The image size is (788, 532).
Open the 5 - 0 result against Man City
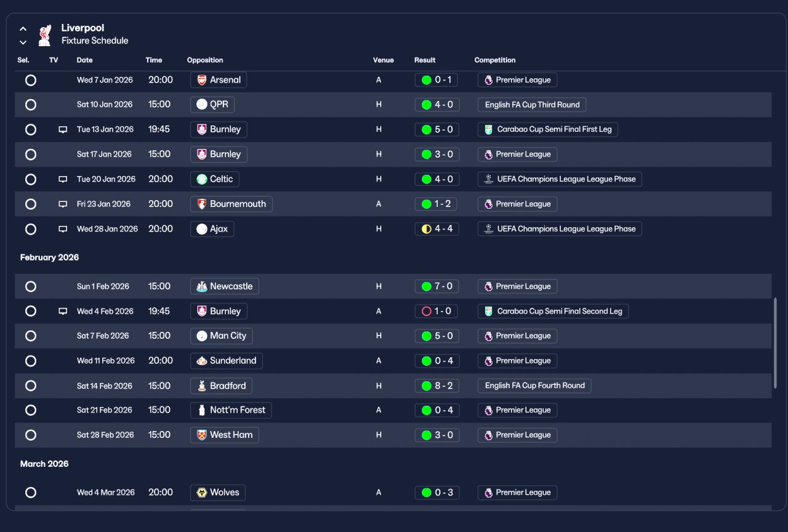click(x=437, y=336)
